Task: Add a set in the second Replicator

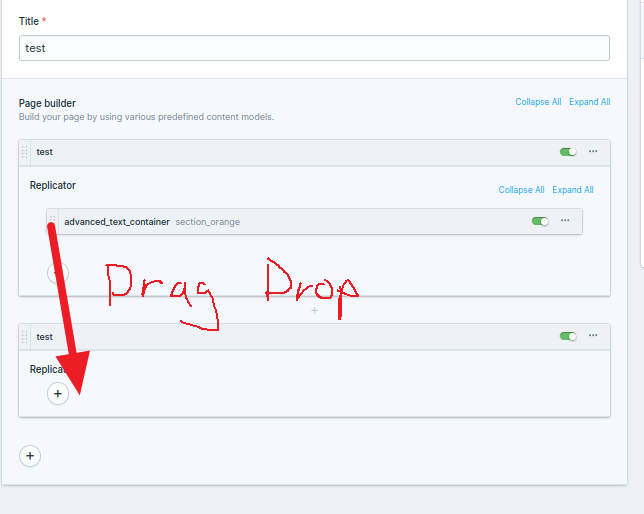Action: click(58, 394)
